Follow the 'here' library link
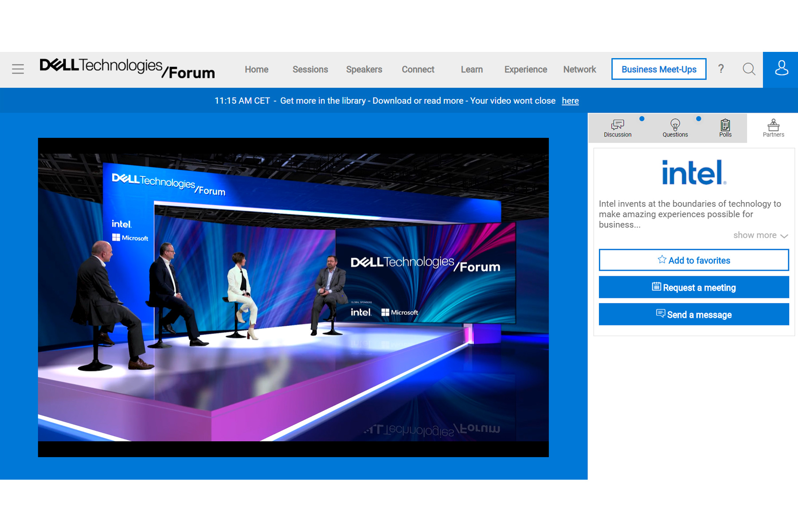The height and width of the screenshot is (532, 798). click(x=570, y=101)
